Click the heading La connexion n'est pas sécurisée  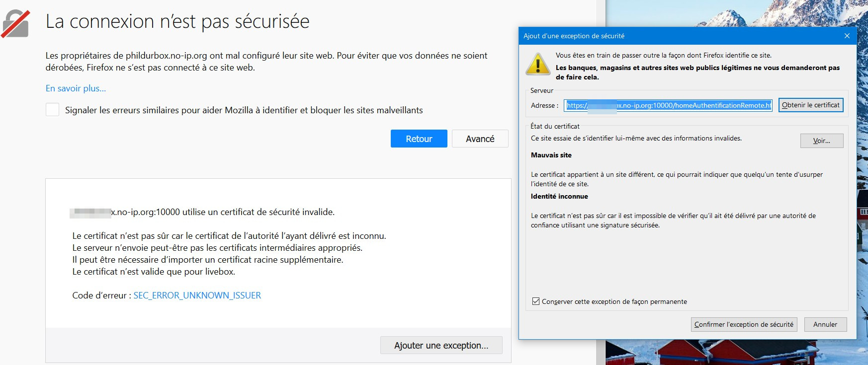coord(177,21)
